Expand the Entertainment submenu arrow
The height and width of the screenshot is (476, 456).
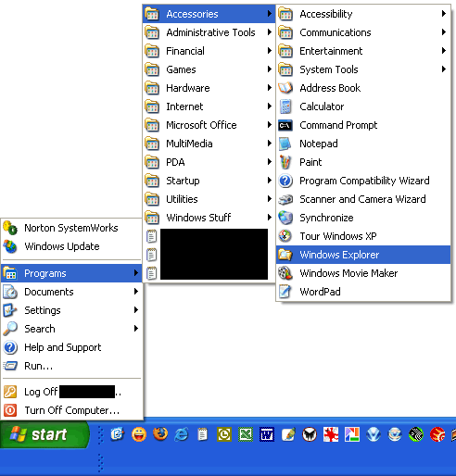pos(444,51)
